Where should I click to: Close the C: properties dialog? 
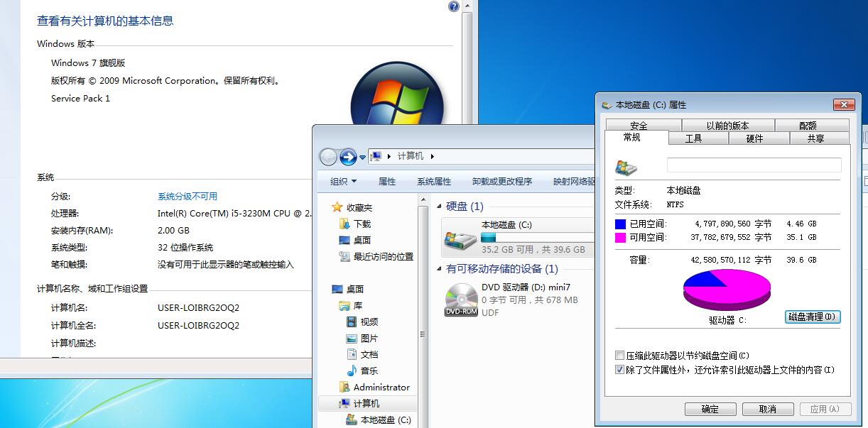(x=844, y=104)
